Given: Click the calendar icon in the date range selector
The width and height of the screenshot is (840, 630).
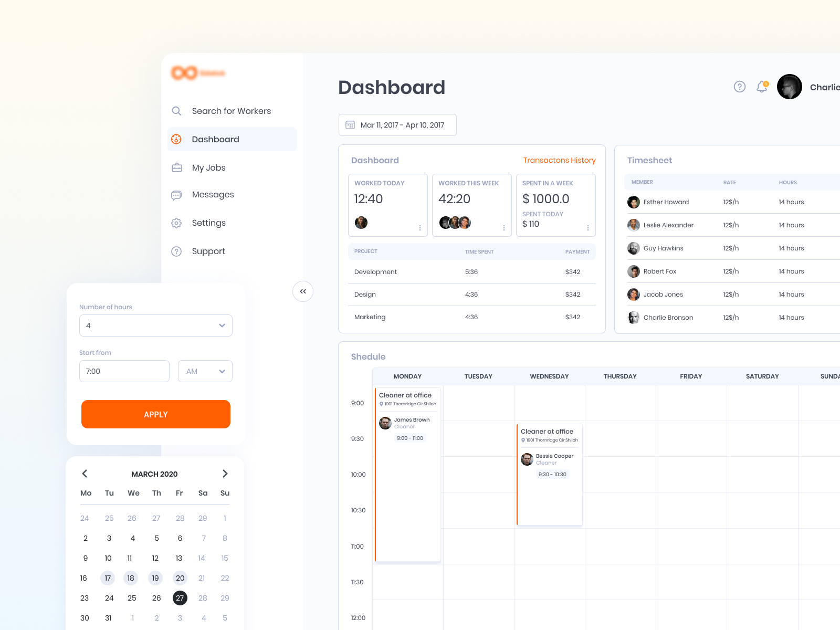Looking at the screenshot, I should click(x=350, y=125).
